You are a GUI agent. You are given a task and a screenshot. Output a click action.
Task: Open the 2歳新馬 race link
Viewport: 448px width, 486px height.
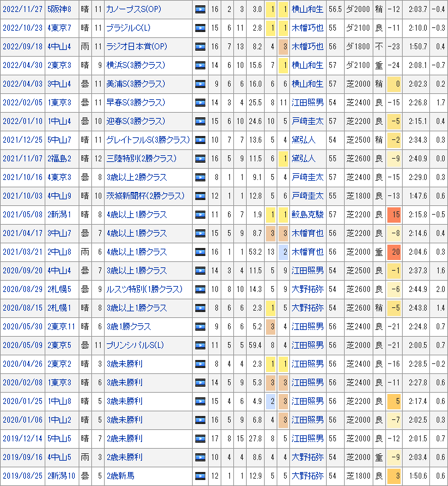(x=121, y=476)
